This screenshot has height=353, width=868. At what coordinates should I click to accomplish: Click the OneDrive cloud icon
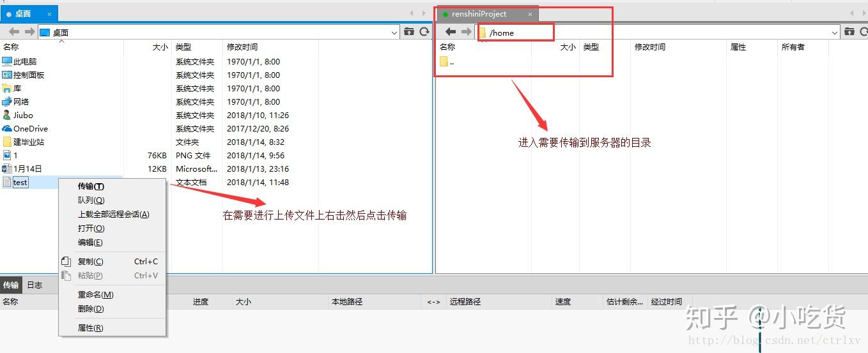pyautogui.click(x=7, y=128)
